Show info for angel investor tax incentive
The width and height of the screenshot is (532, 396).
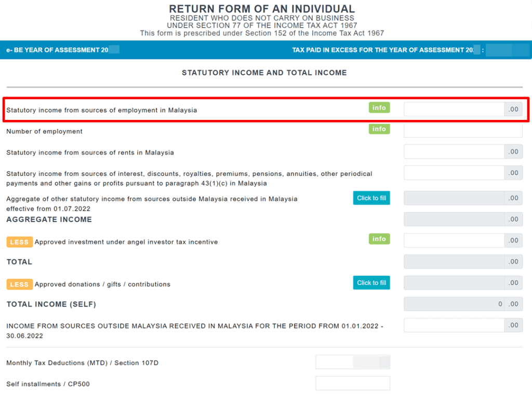(379, 239)
